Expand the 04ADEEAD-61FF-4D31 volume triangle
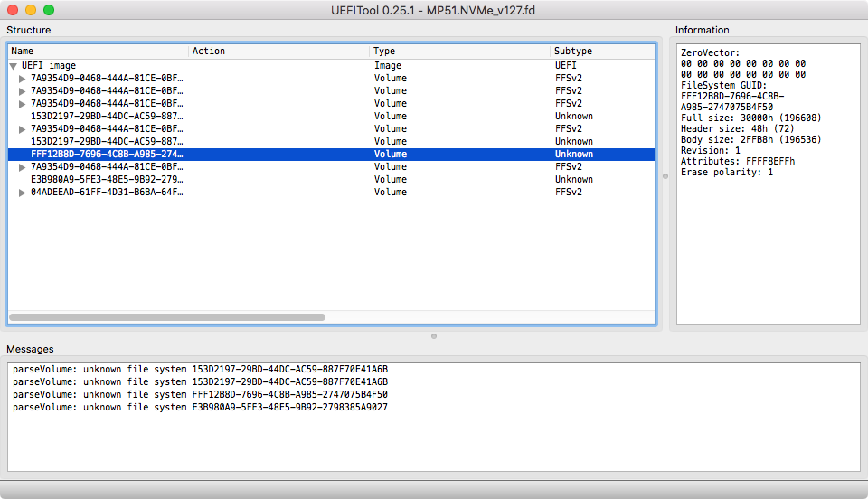 (x=22, y=193)
